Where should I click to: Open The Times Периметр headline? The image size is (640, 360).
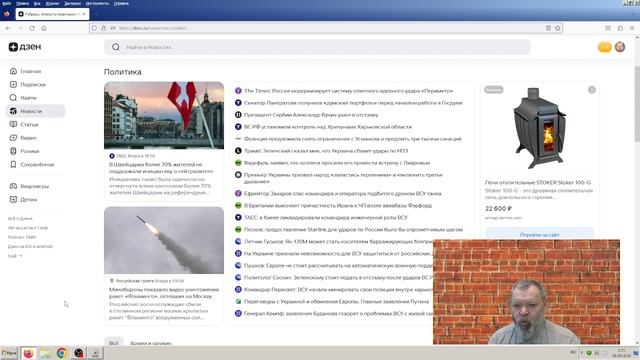(x=348, y=91)
